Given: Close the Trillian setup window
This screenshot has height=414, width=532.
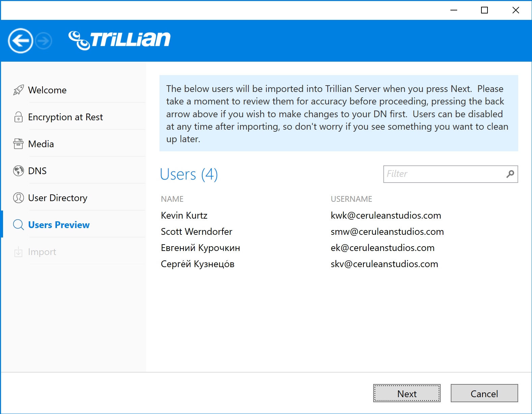Looking at the screenshot, I should point(515,10).
